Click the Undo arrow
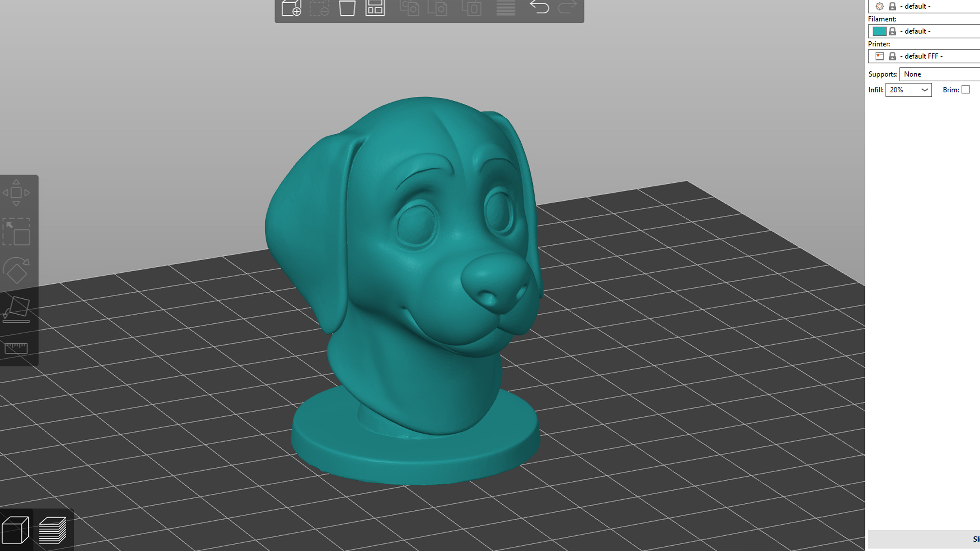The image size is (980, 551). (x=540, y=7)
